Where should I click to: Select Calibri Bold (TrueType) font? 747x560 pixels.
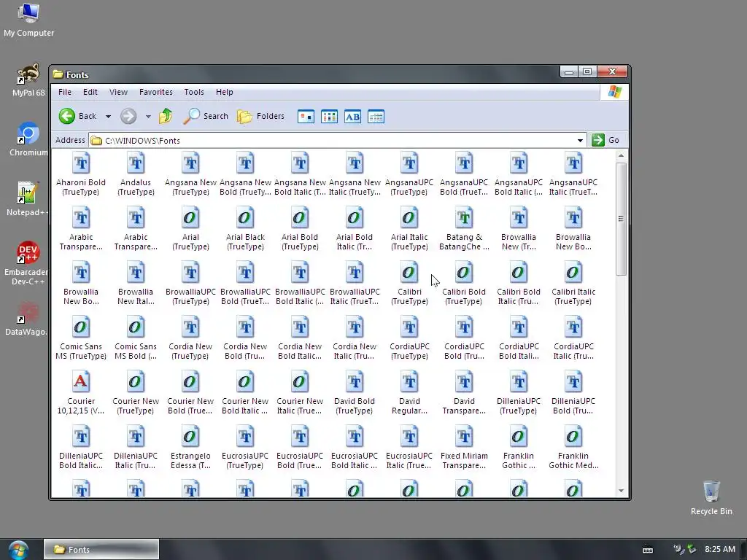pyautogui.click(x=464, y=273)
